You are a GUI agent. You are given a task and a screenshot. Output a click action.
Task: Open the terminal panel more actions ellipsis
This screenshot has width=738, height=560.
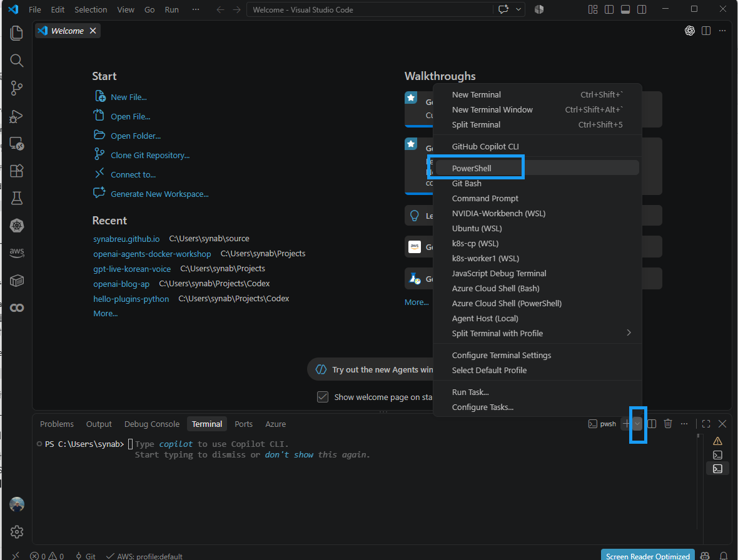pos(684,424)
